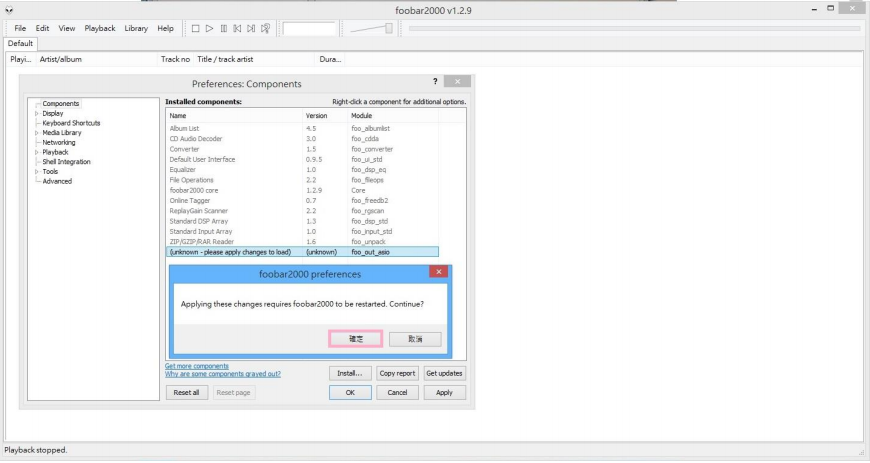
Task: Expand the Media Library tree node
Action: pyautogui.click(x=37, y=133)
